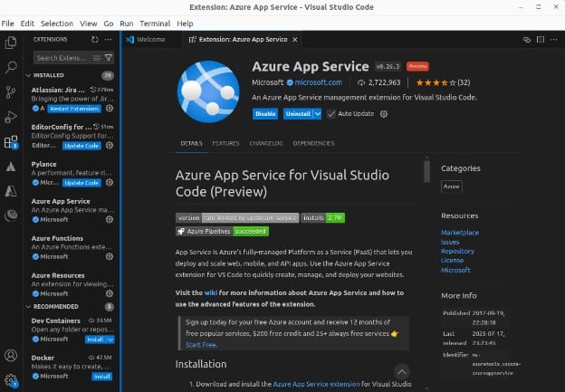Install the Dev Containers extension
This screenshot has height=392, width=565.
point(96,339)
